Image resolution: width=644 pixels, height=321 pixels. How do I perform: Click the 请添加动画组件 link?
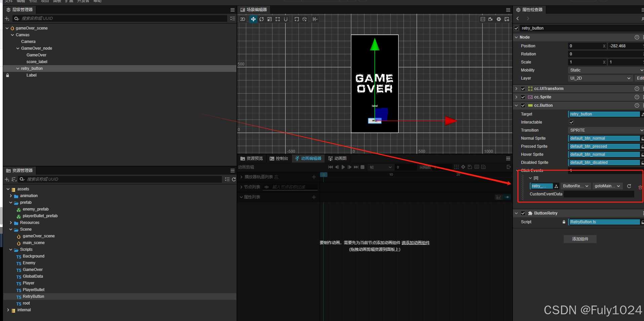[x=415, y=243]
